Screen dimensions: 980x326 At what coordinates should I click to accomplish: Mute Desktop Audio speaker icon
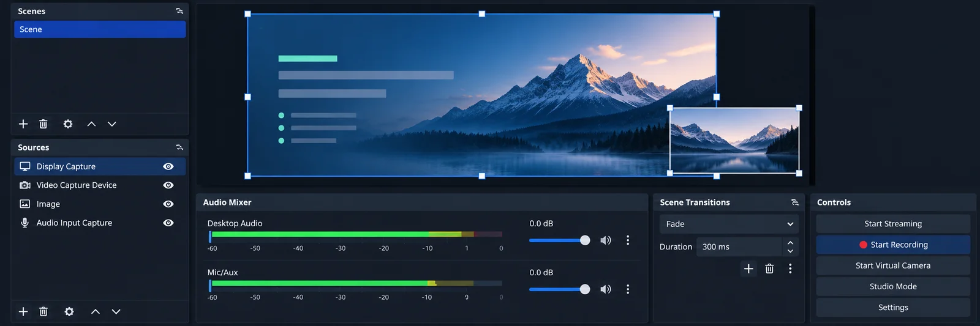tap(606, 240)
